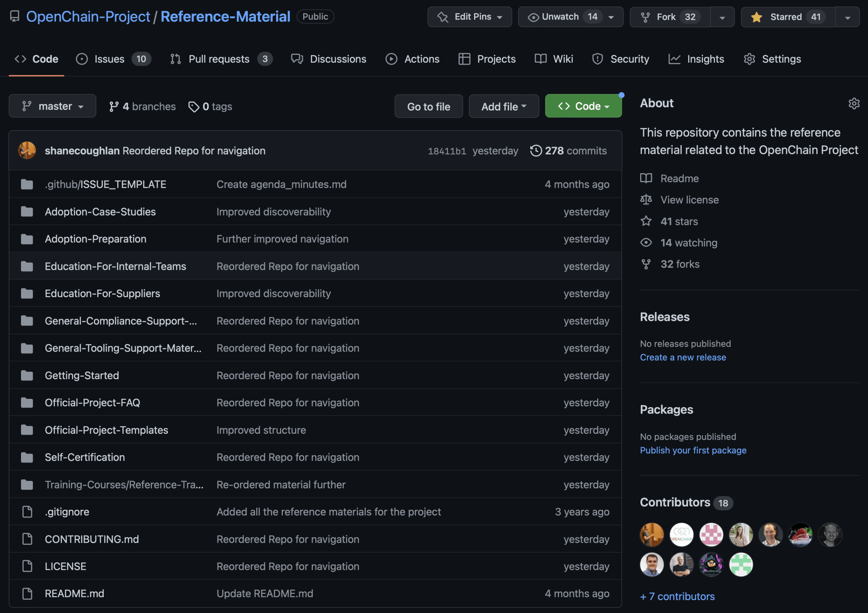This screenshot has height=613, width=868.
Task: Open the OpenChain logo contributor avatar
Action: (x=681, y=534)
